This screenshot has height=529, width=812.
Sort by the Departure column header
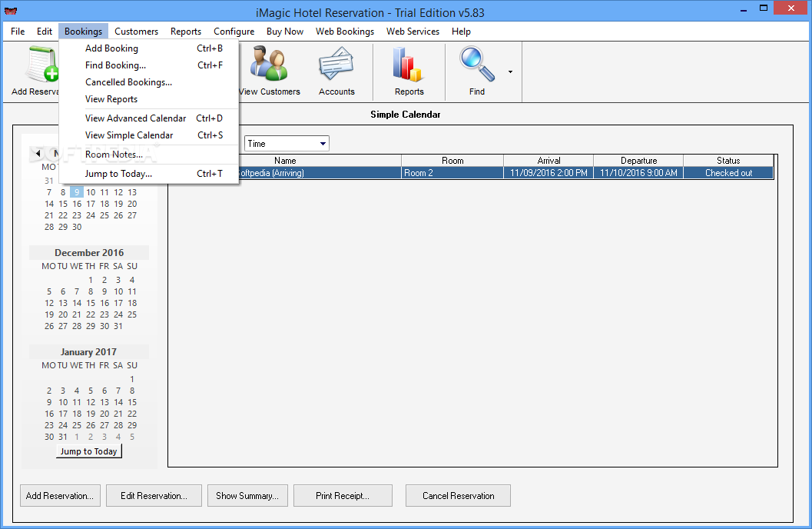coord(638,161)
